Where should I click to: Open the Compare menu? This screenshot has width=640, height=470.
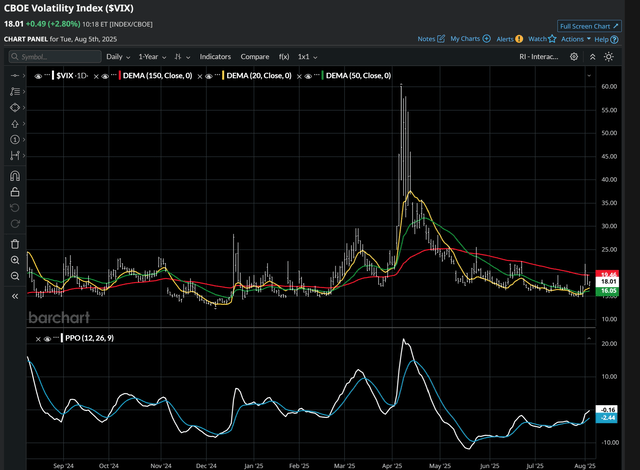click(x=255, y=57)
